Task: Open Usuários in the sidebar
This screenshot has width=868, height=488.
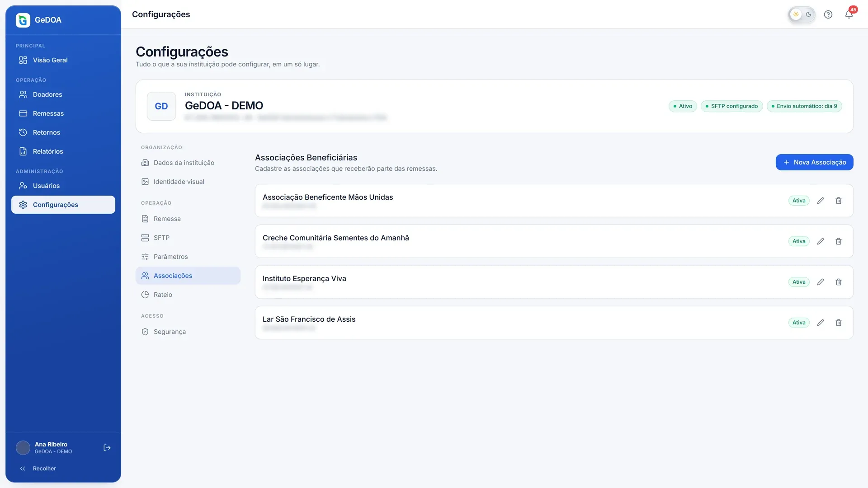Action: tap(63, 186)
